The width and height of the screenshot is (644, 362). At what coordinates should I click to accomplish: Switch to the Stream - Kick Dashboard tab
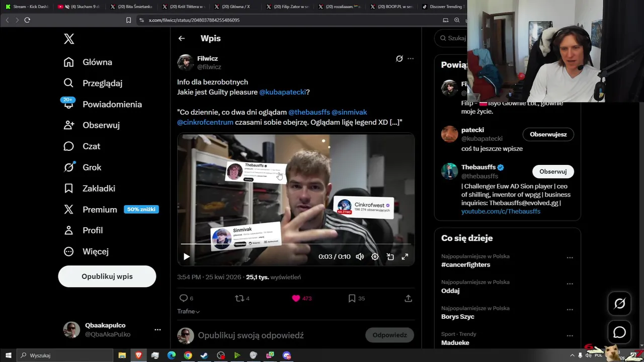27,7
